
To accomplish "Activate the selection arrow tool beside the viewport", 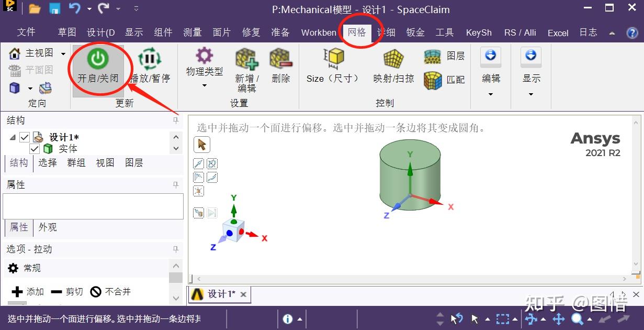I will 201,144.
